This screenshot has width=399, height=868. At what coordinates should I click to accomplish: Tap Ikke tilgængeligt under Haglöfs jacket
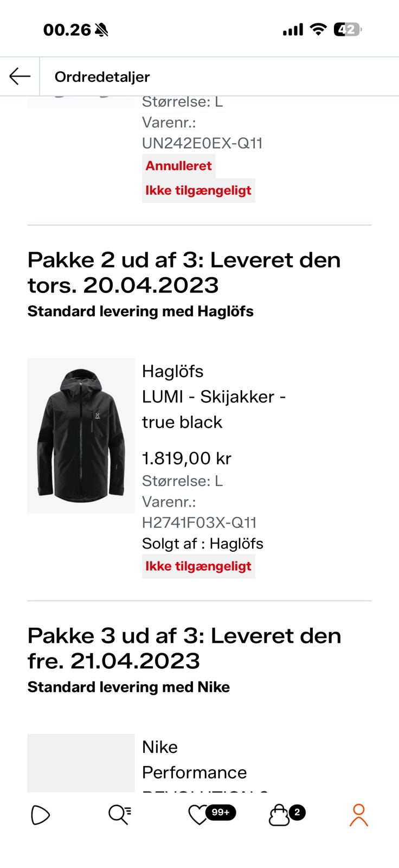coord(198,566)
